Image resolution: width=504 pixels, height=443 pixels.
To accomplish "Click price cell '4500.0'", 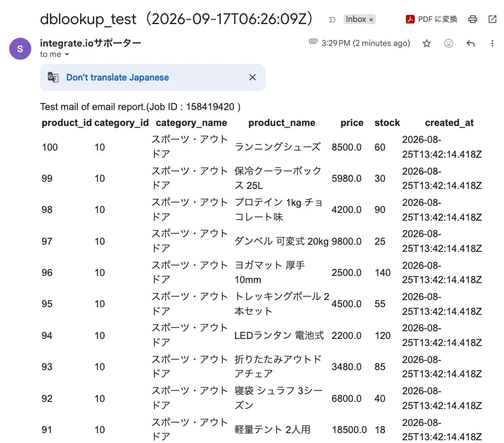I will [346, 303].
